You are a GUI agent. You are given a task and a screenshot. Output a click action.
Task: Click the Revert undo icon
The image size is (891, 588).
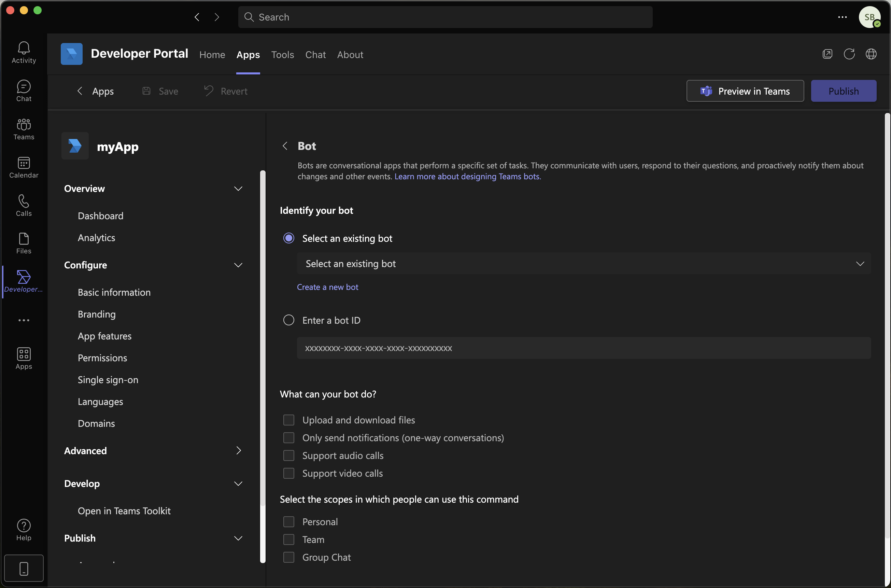[209, 91]
